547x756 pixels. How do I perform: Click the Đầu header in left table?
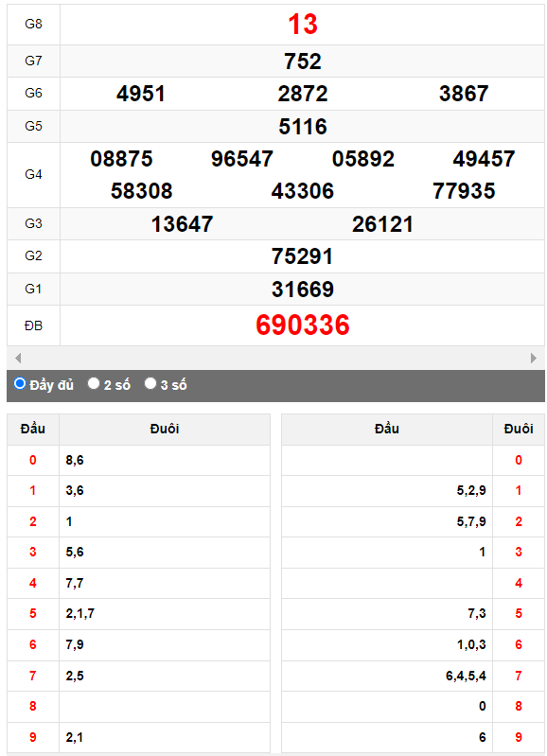point(33,429)
